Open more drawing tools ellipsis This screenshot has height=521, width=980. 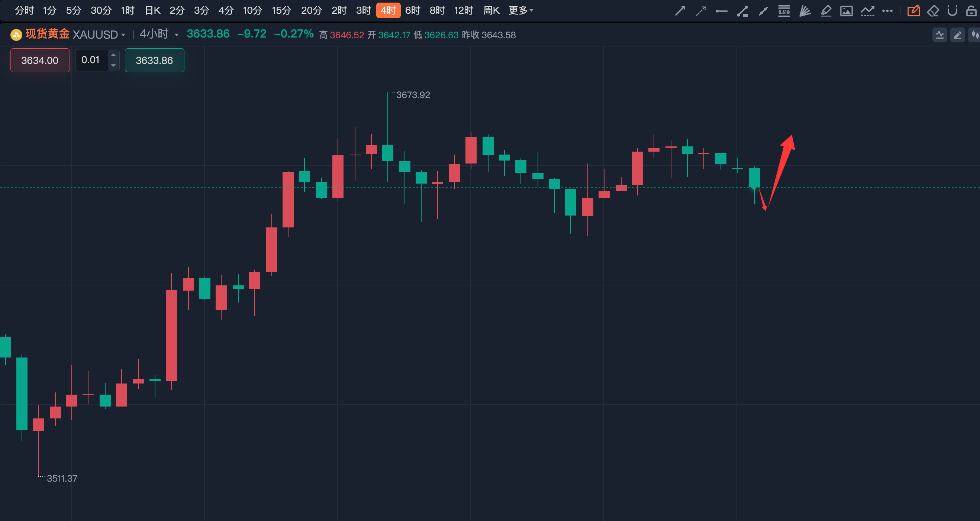[x=887, y=11]
